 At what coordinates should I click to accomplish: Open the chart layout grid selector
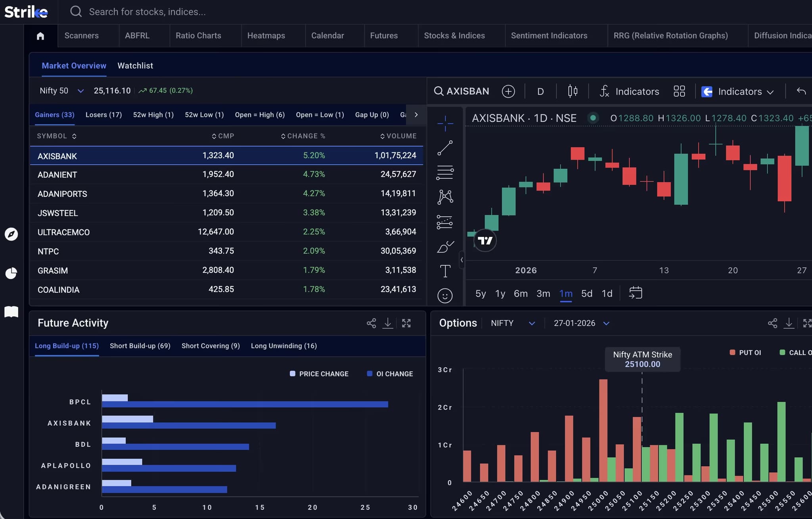(679, 92)
